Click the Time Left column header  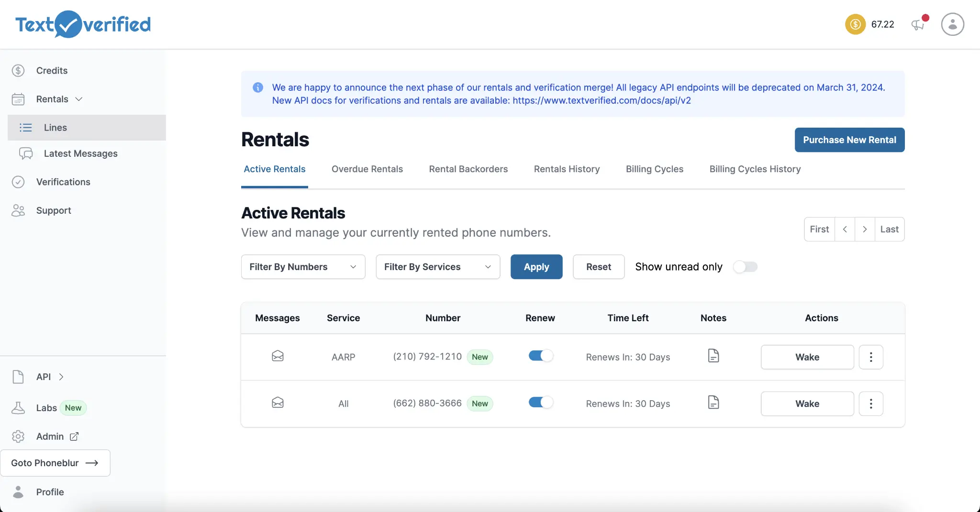coord(628,318)
